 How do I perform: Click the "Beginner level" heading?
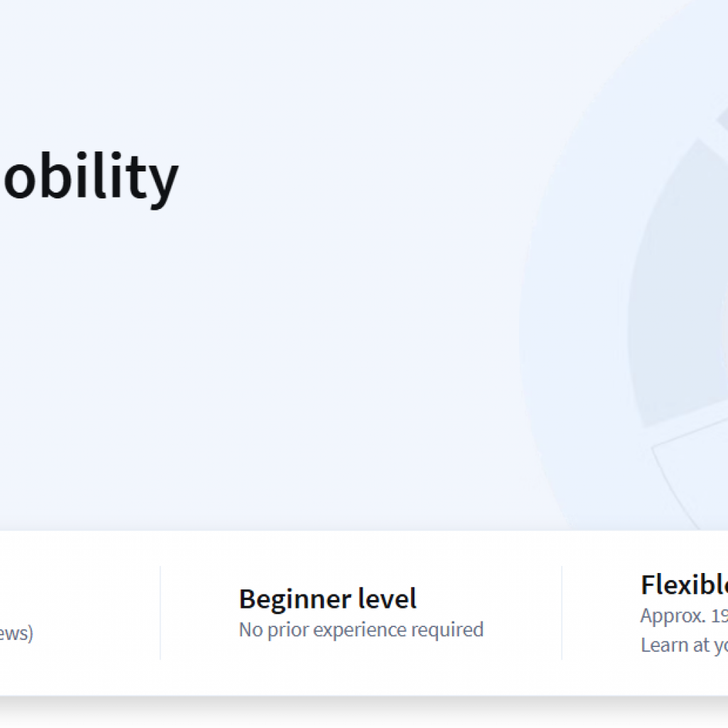coord(327,599)
